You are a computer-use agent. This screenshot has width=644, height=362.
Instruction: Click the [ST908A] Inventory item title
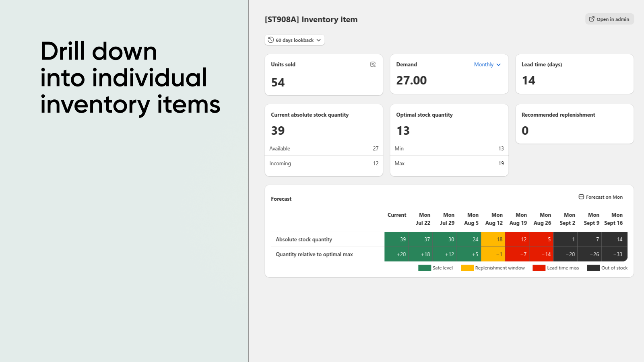coord(311,19)
